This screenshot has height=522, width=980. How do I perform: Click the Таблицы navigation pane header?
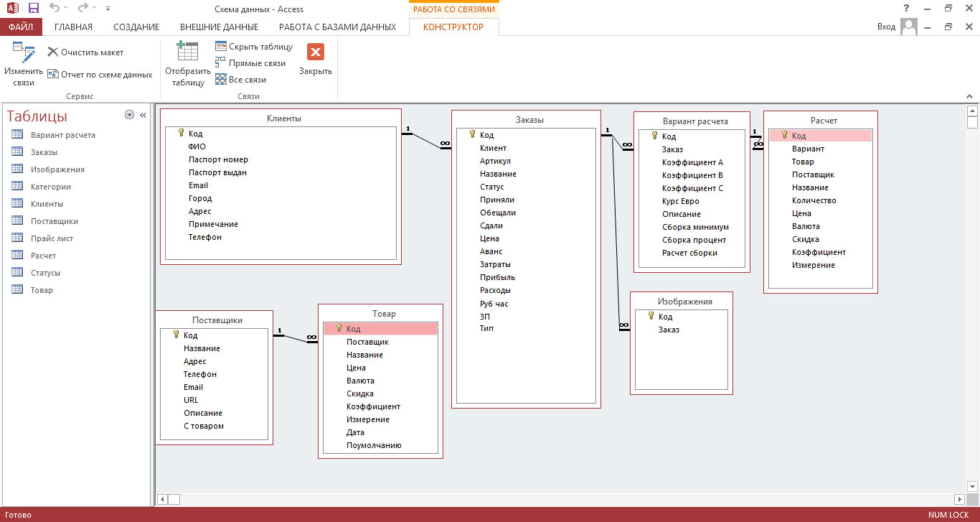coord(37,116)
